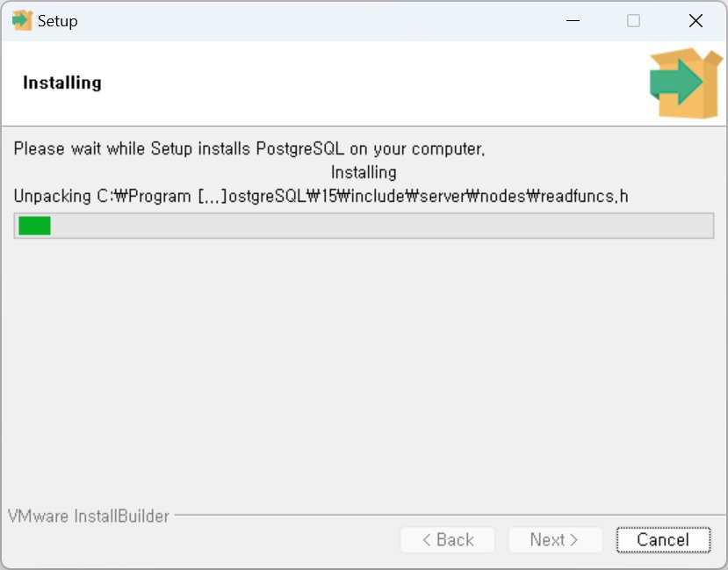Close the Setup window
Image resolution: width=728 pixels, height=570 pixels.
696,20
